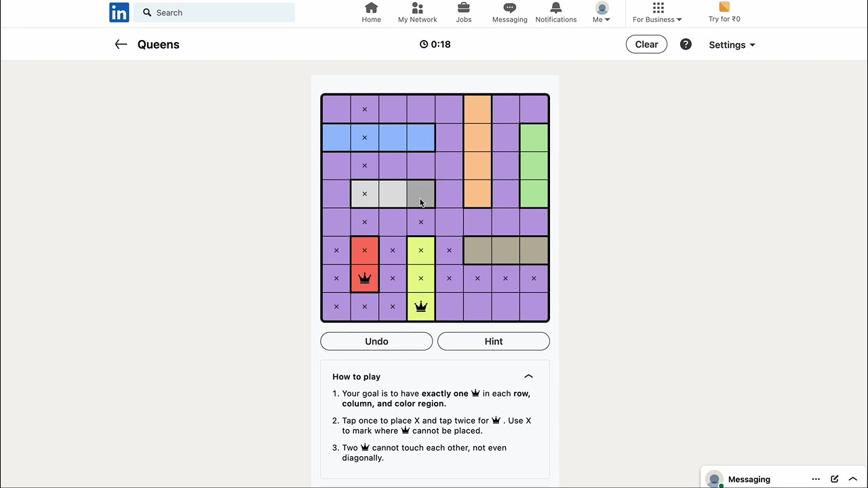This screenshot has width=868, height=488.
Task: Open the messaging overlay options menu
Action: tap(816, 479)
